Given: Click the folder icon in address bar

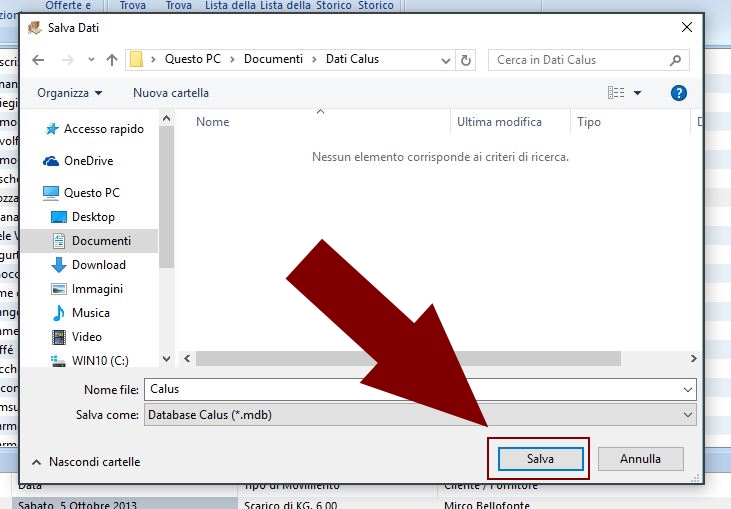Looking at the screenshot, I should (136, 60).
